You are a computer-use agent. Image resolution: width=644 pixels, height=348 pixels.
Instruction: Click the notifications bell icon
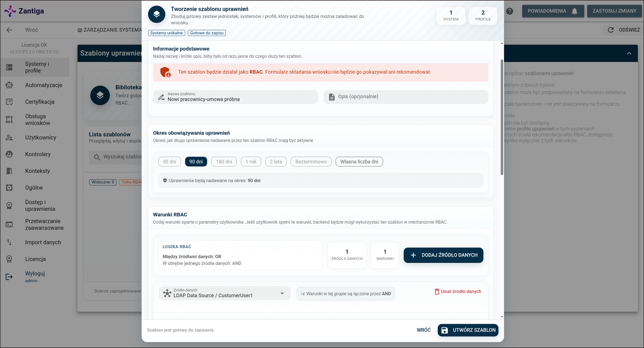(574, 11)
